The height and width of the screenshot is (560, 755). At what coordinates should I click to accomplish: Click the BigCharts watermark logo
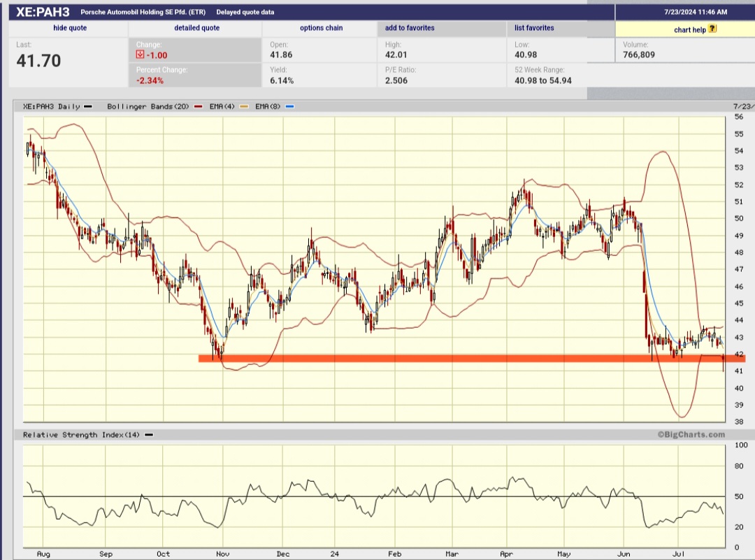point(693,434)
